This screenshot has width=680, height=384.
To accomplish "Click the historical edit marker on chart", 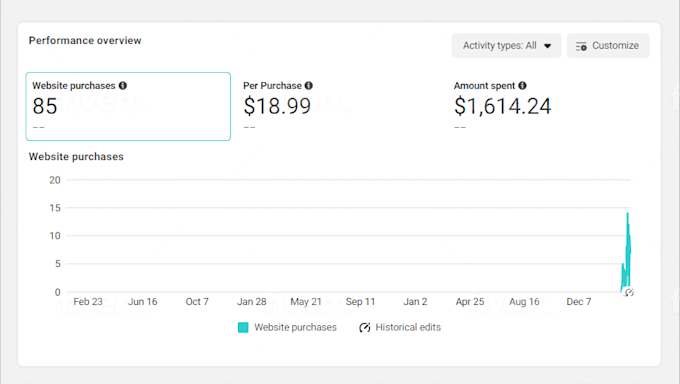I will pyautogui.click(x=629, y=292).
